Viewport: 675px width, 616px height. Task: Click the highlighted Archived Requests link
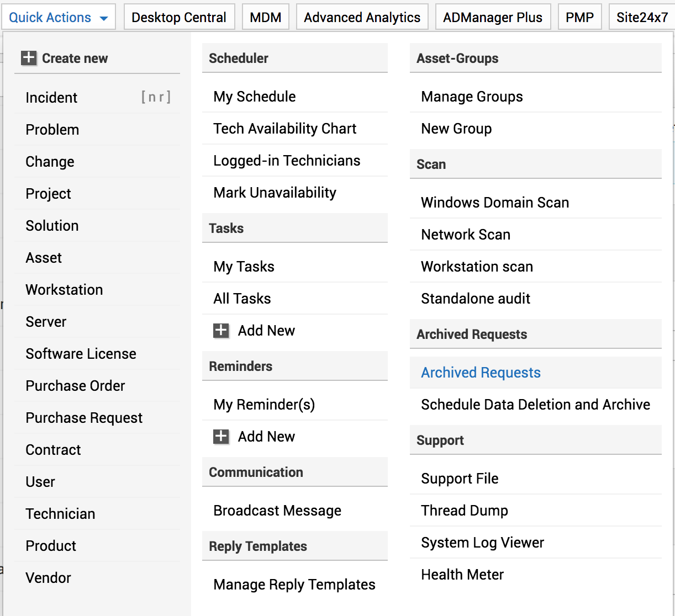pyautogui.click(x=481, y=373)
